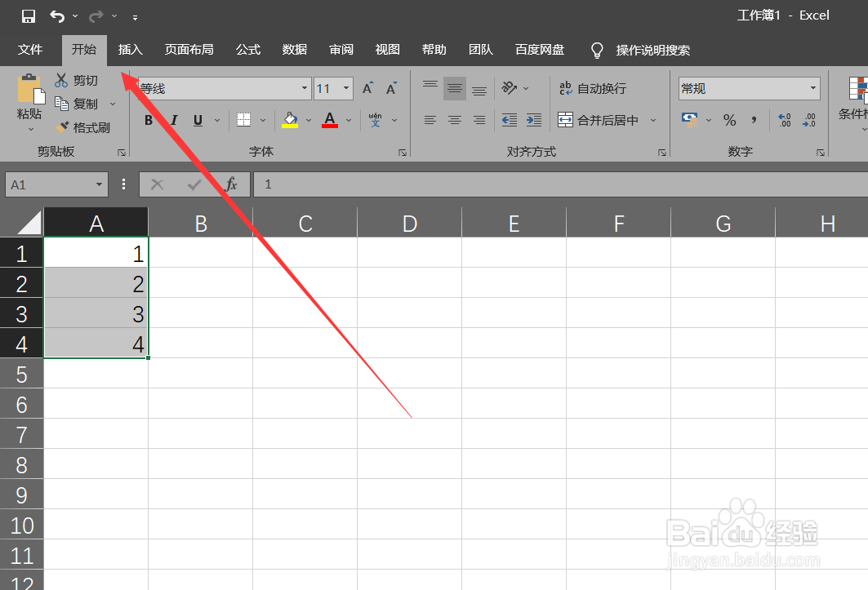
Task: Click the Redo arrow icon
Action: (x=96, y=16)
